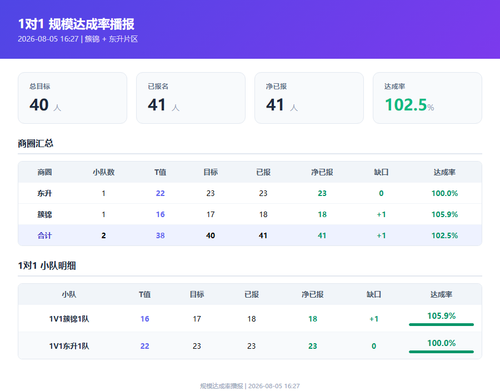Select the 合计 row label
Image resolution: width=500 pixels, height=392 pixels.
coord(44,235)
